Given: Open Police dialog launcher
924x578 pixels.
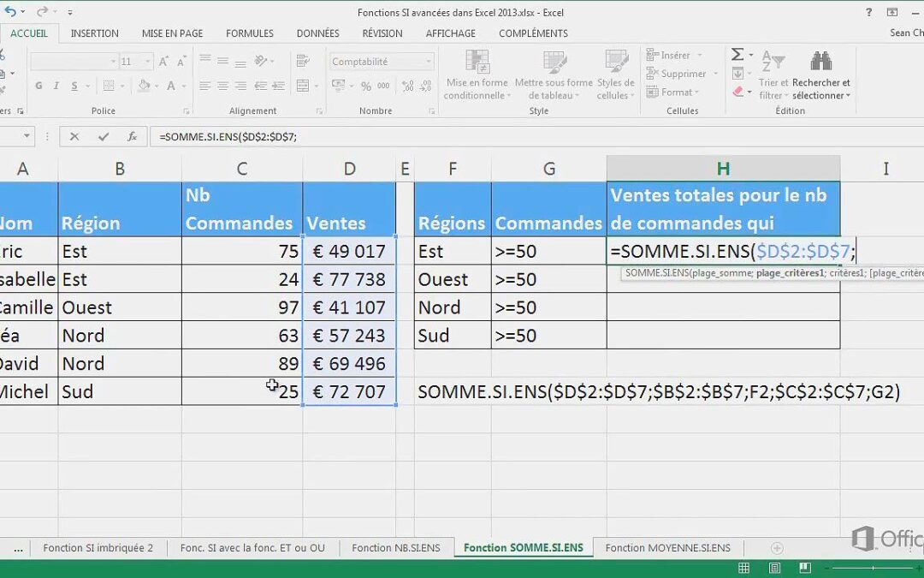Looking at the screenshot, I should [x=187, y=110].
